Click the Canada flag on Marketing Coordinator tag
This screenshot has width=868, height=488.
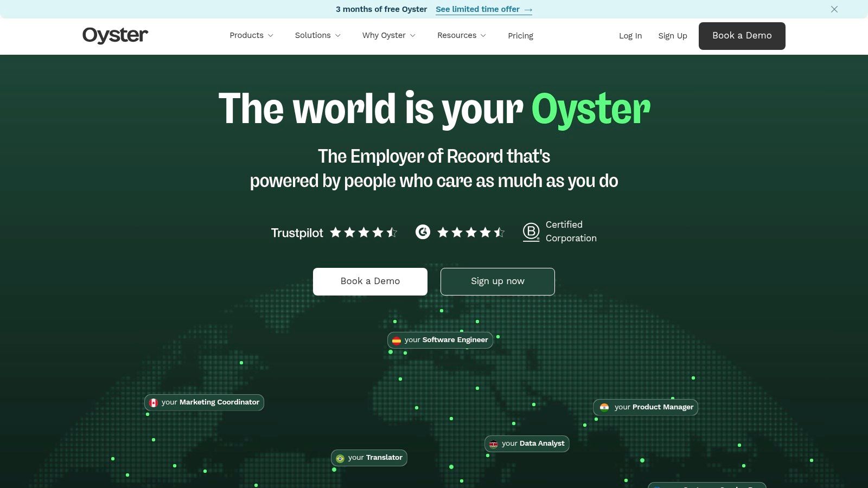[x=154, y=403]
